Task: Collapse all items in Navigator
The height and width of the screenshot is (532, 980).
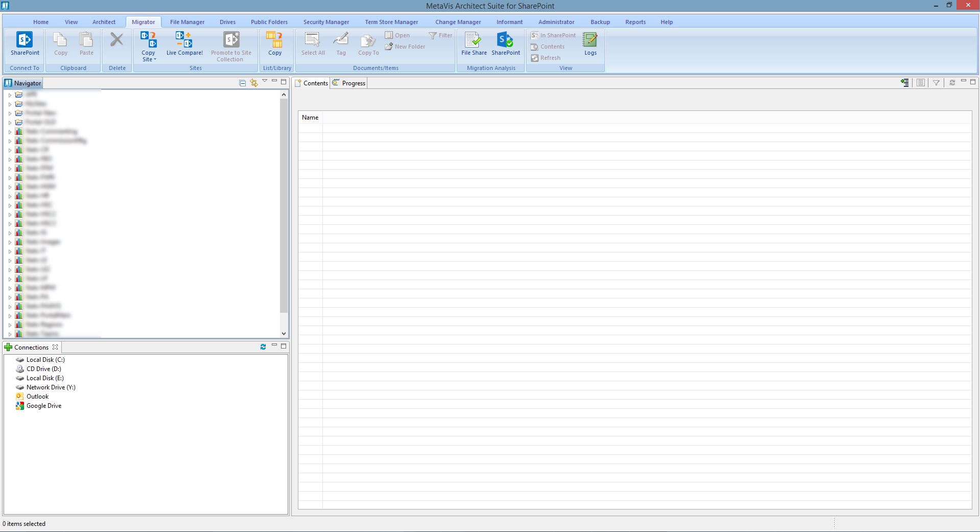Action: point(243,83)
